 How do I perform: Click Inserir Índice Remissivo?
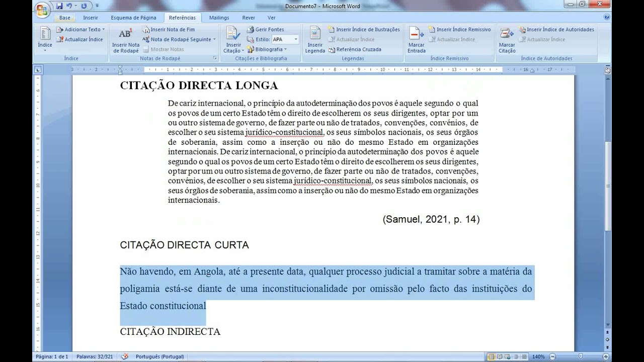[460, 30]
